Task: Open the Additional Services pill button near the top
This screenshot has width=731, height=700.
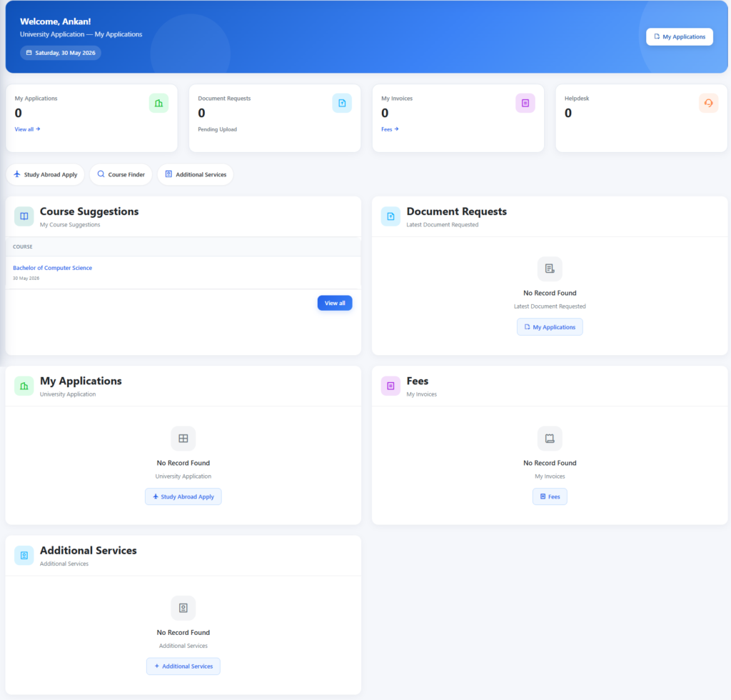Action: pos(196,174)
